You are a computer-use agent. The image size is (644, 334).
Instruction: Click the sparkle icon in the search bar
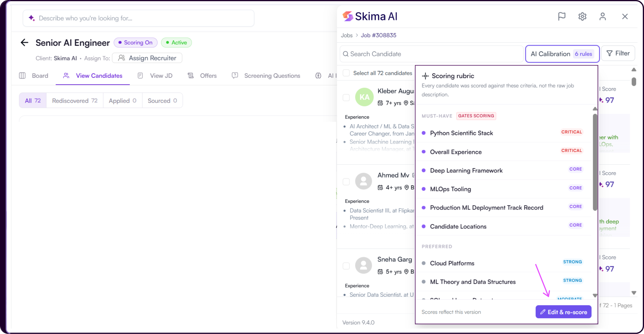coord(32,18)
